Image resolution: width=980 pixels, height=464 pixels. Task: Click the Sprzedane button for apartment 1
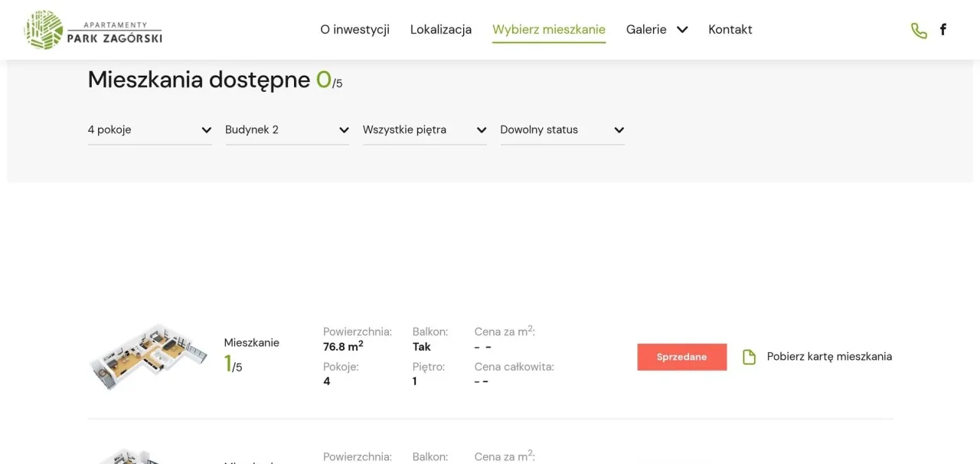(x=682, y=357)
